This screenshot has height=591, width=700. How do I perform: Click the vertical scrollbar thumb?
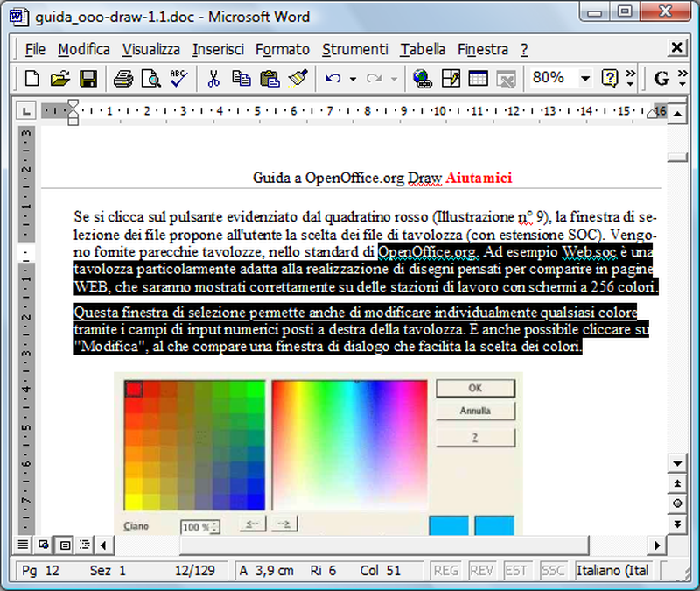tap(677, 158)
